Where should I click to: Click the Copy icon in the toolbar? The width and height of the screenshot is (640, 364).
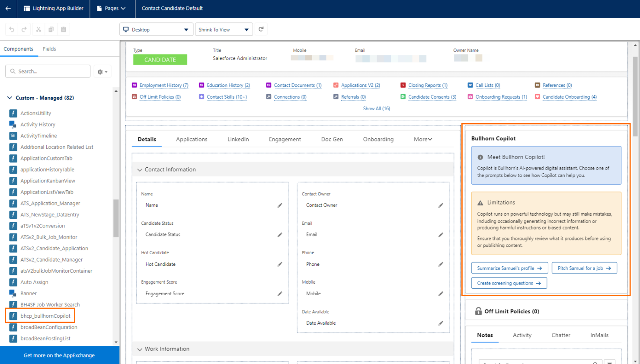51,29
